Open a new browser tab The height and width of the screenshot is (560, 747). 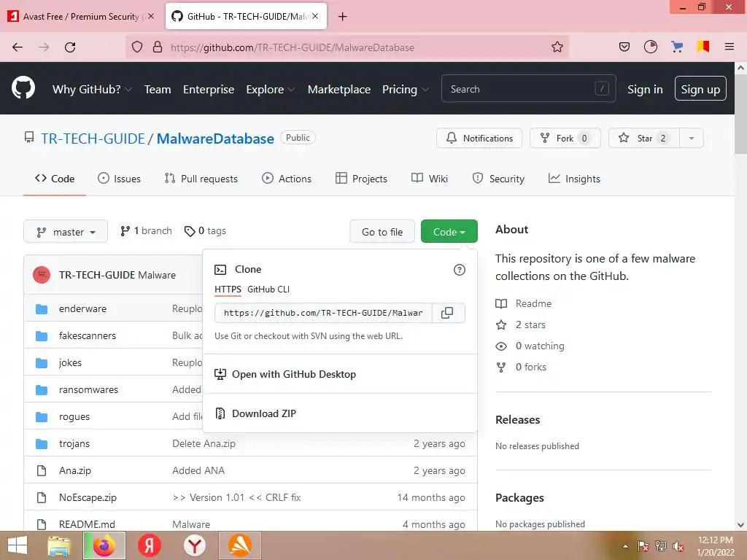tap(343, 17)
